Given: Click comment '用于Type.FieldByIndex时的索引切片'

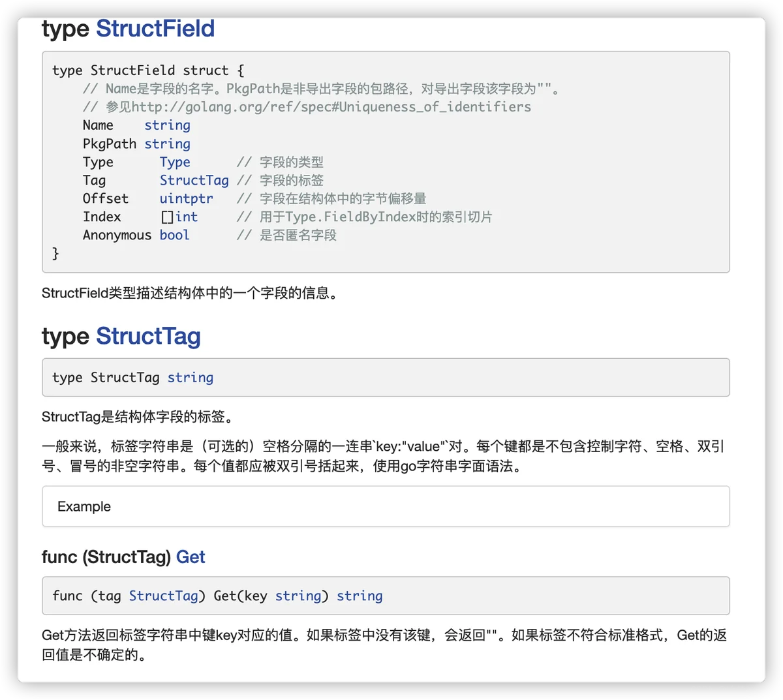Looking at the screenshot, I should coord(364,217).
